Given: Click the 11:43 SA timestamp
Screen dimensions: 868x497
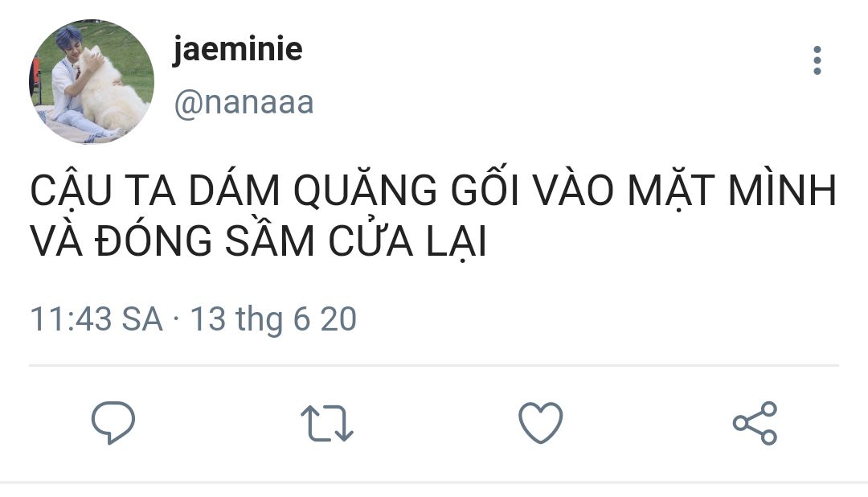Looking at the screenshot, I should click(x=96, y=318).
